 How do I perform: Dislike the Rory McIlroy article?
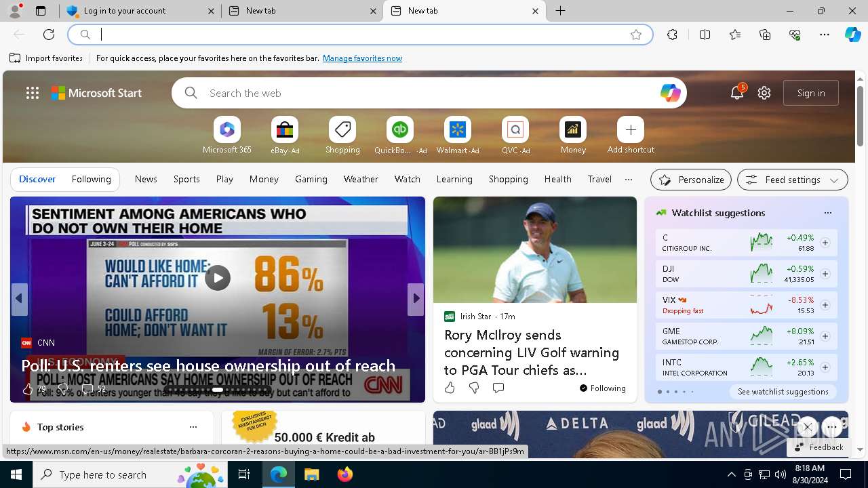pos(474,388)
